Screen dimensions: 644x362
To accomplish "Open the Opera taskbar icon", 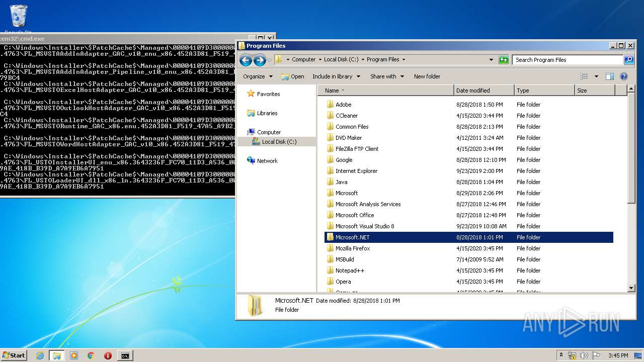I will pyautogui.click(x=108, y=355).
